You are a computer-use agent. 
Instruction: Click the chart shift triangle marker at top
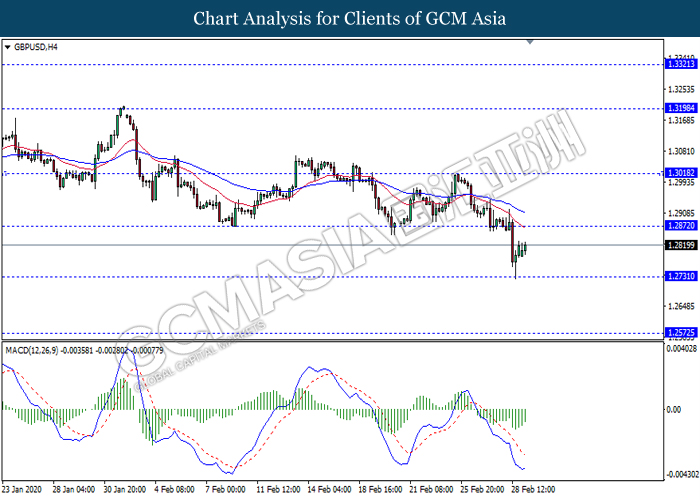530,43
